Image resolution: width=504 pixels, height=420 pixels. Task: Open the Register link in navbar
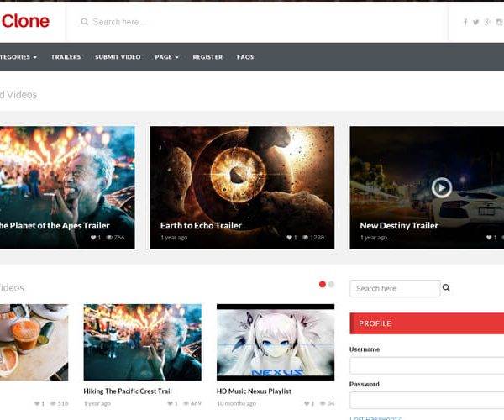click(207, 57)
